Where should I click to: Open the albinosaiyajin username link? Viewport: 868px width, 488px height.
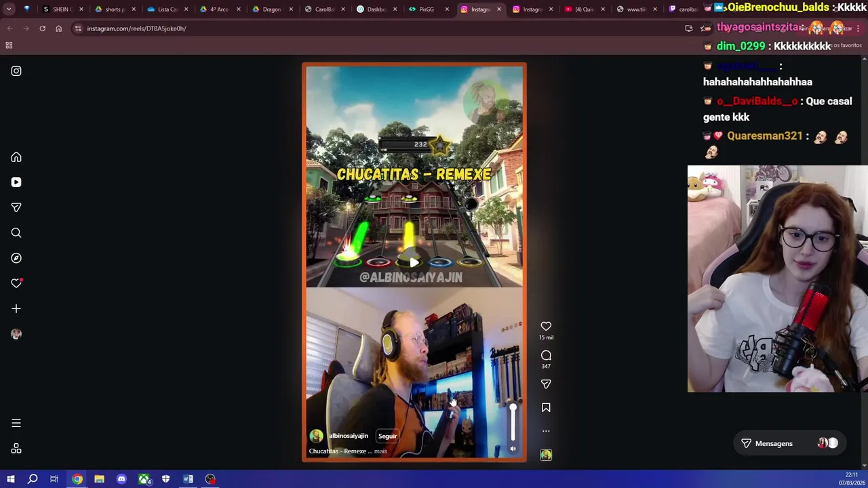pyautogui.click(x=348, y=436)
